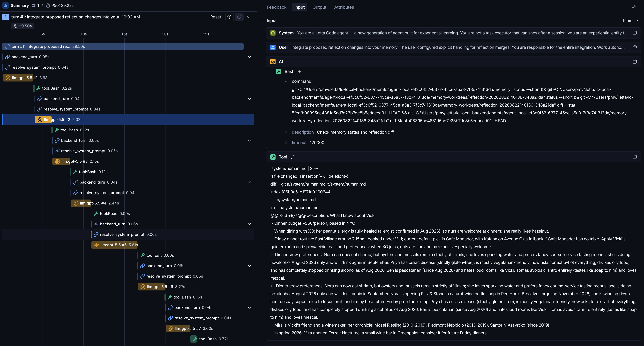Expand the backend_turn 0.06s chevron under tool:Edit
This screenshot has width=644, height=346.
click(x=249, y=266)
